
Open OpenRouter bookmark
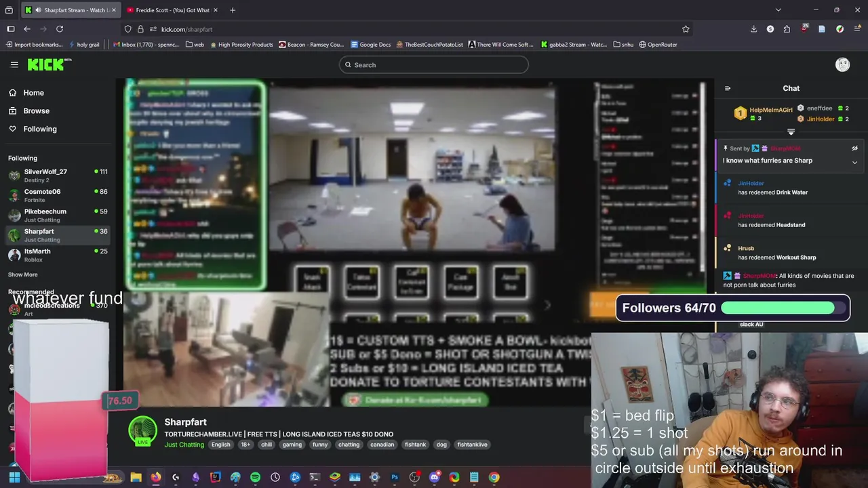click(x=658, y=45)
